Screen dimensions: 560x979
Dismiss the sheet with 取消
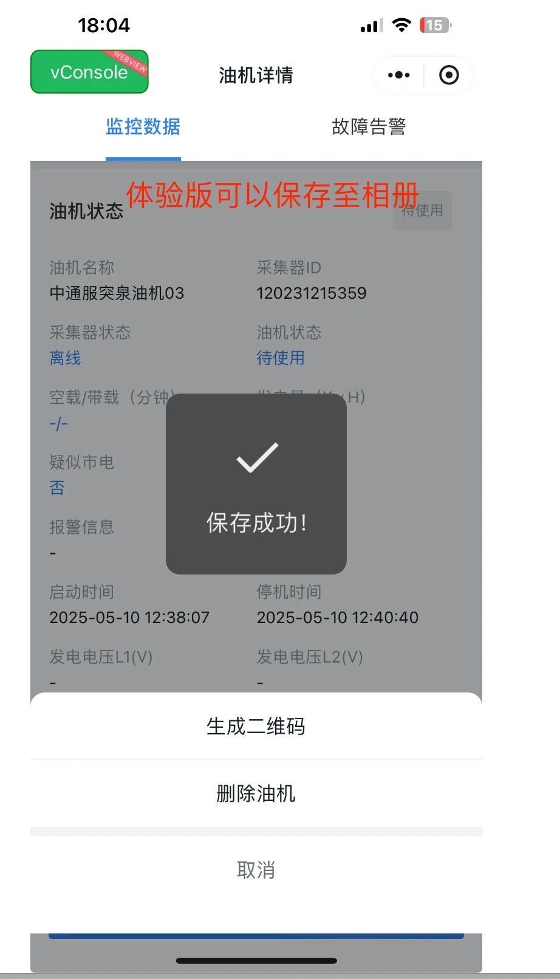(256, 870)
